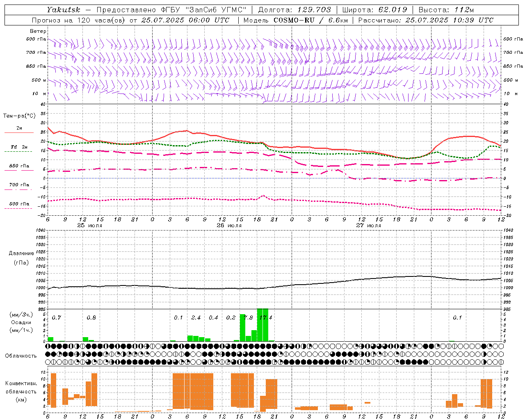Click the 700 гПа temperature legend line sample
This screenshot has height=420, width=525.
pyautogui.click(x=18, y=189)
